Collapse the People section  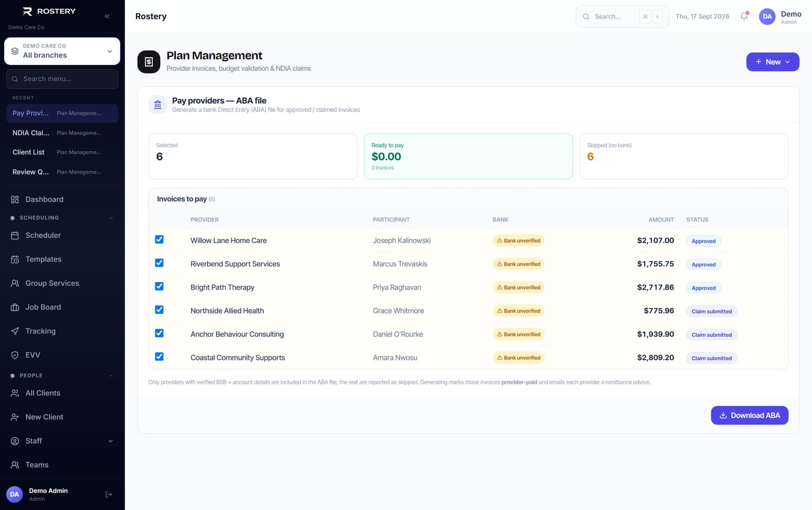[x=112, y=376]
